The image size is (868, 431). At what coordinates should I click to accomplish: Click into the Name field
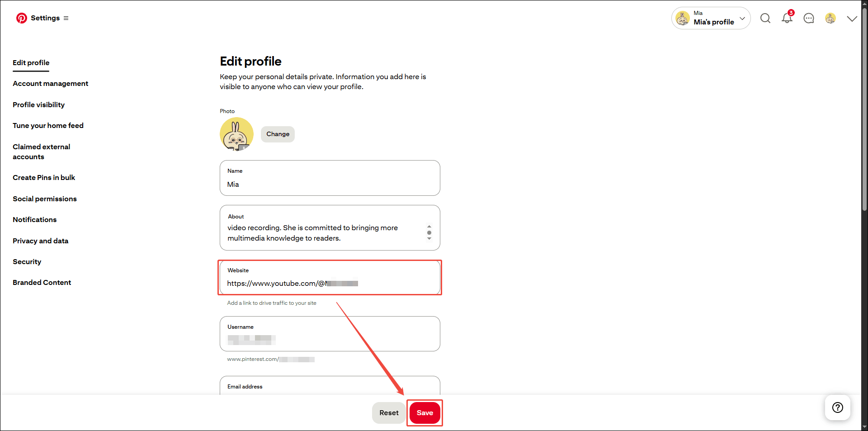point(330,178)
